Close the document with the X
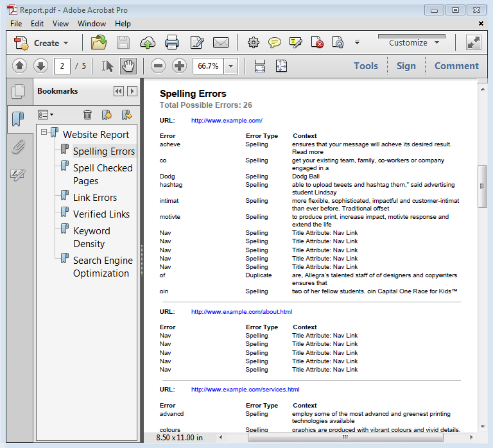Viewport: 493px width, 448px height. tap(481, 24)
